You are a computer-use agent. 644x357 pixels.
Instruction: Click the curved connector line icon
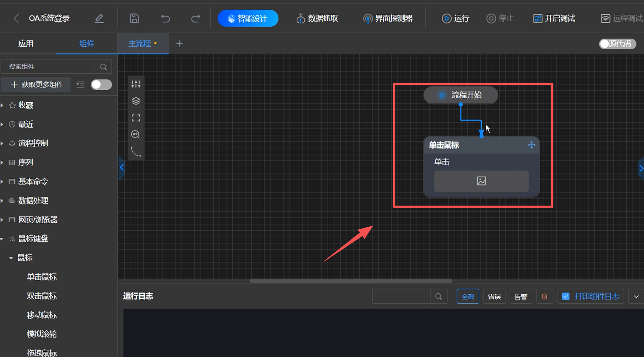click(x=136, y=152)
